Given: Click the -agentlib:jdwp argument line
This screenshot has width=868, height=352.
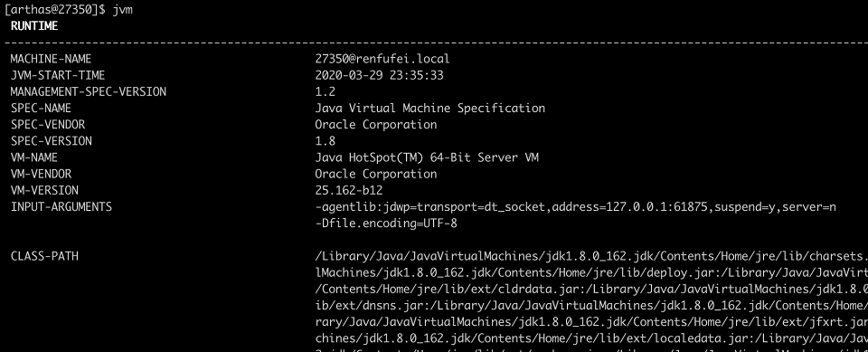Looking at the screenshot, I should click(576, 207).
